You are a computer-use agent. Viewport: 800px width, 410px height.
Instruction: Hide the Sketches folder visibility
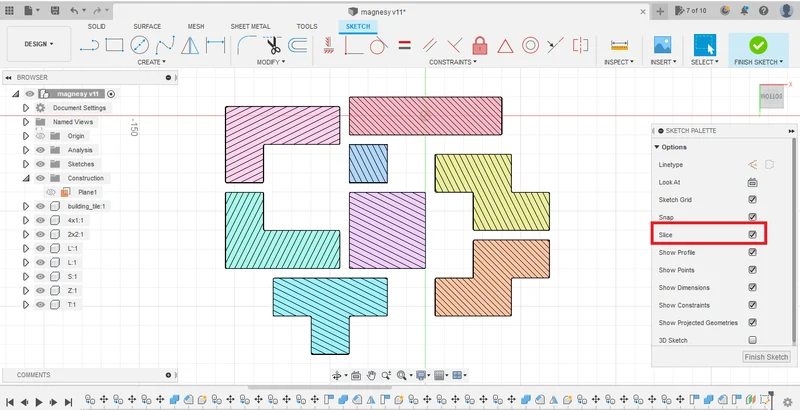40,164
